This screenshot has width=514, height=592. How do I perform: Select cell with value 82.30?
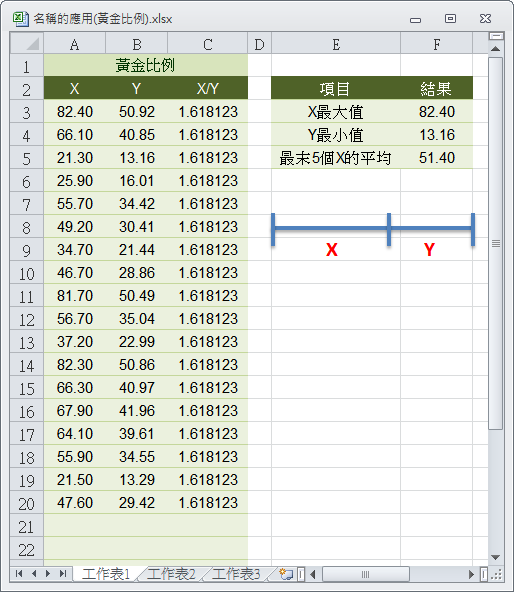[x=74, y=365]
